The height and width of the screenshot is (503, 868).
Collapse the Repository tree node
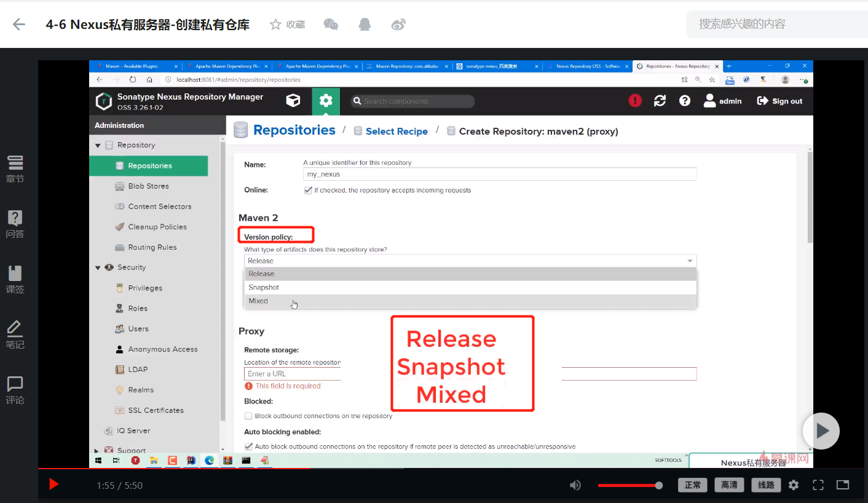coord(98,146)
